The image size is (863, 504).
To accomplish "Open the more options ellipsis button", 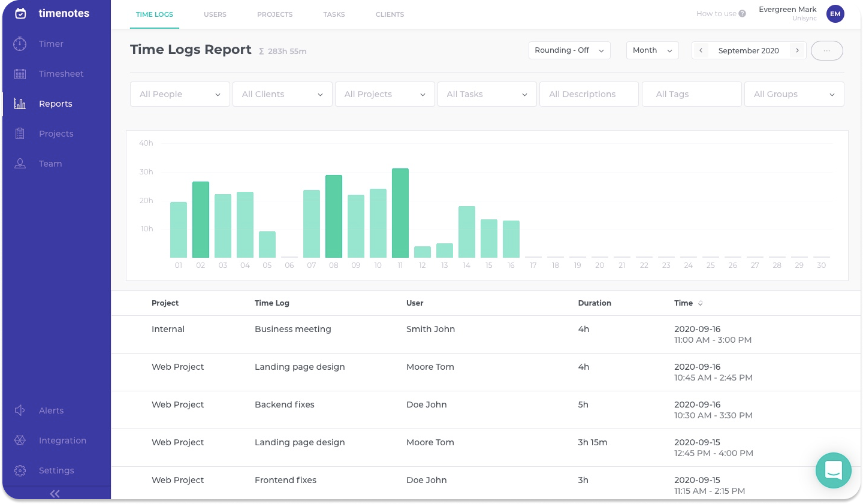I will tap(827, 50).
